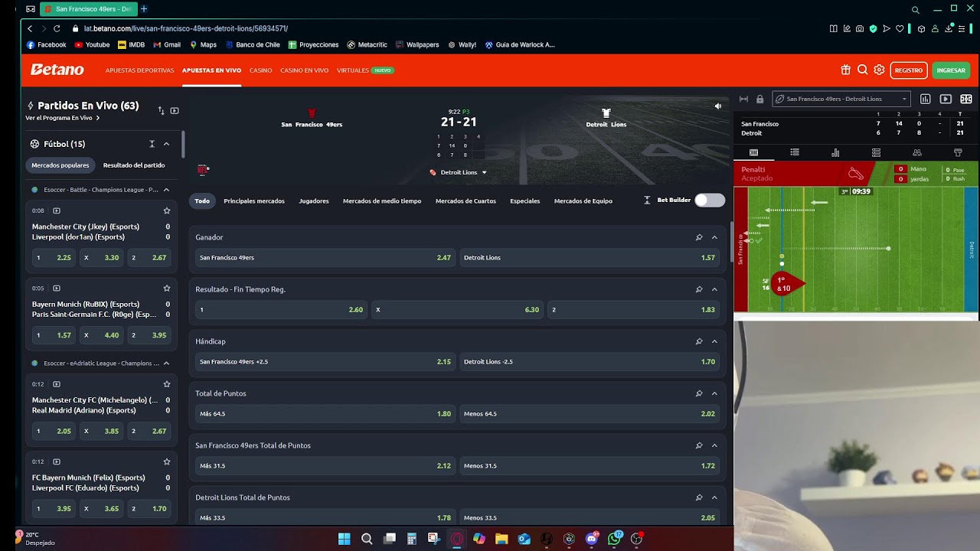
Task: Open the browser downloads icon
Action: (x=949, y=28)
